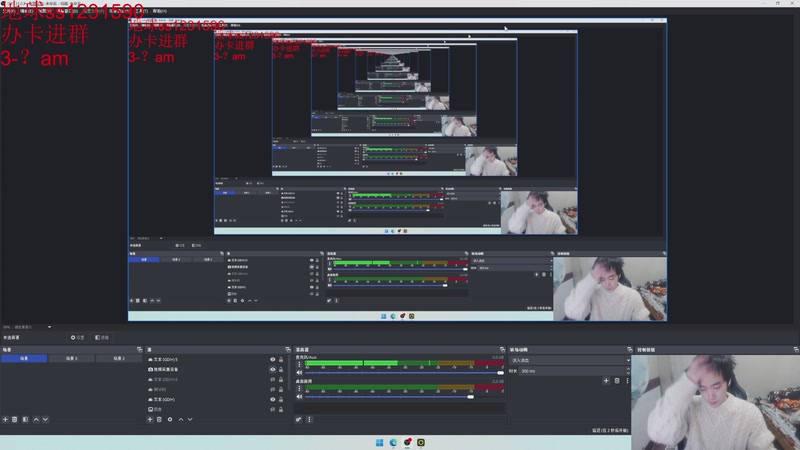This screenshot has width=800, height=450.
Task: Open the yellow square app on taskbar
Action: pyautogui.click(x=421, y=442)
